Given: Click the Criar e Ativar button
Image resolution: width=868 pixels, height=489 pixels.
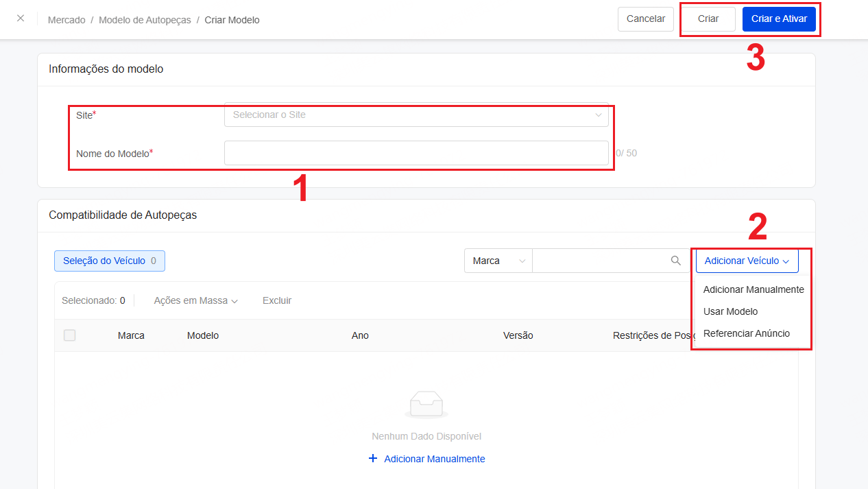Looking at the screenshot, I should (x=779, y=19).
